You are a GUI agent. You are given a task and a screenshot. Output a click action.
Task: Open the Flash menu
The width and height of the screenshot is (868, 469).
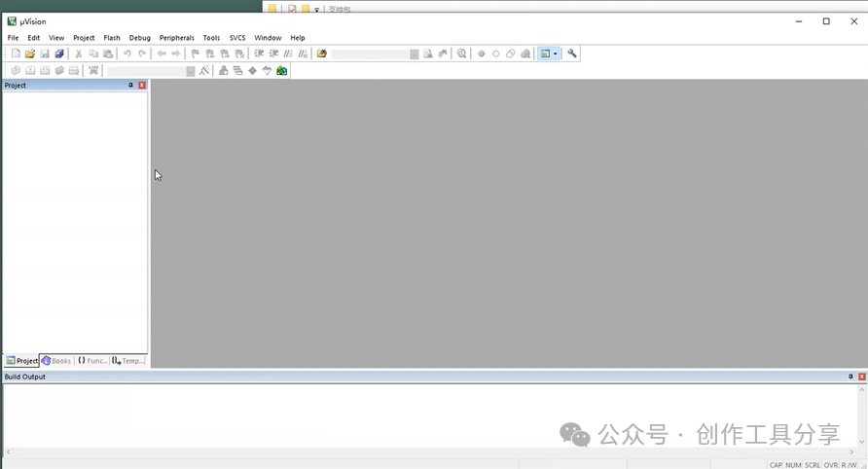tap(112, 38)
